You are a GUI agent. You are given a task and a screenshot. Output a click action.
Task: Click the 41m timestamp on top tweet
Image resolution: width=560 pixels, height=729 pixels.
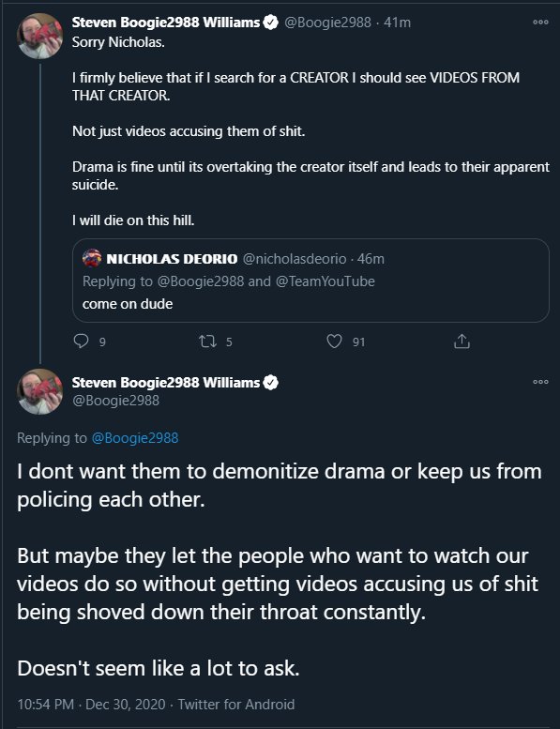coord(398,23)
